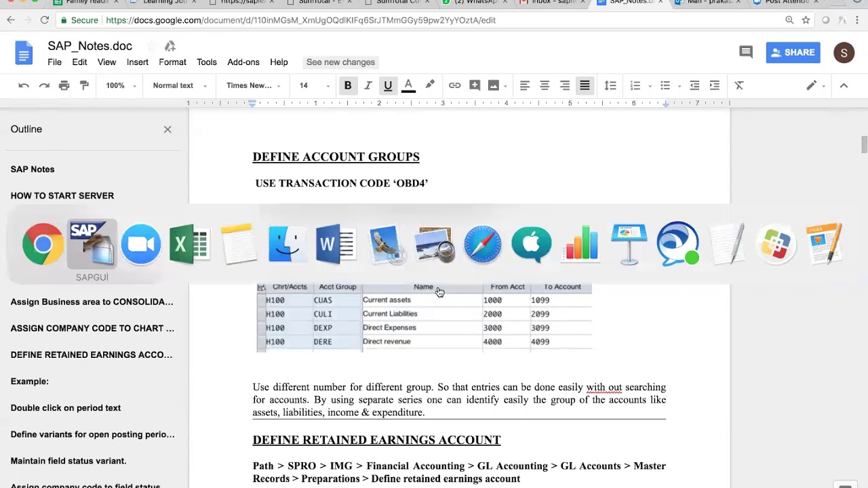Click the blue SHARE button
This screenshot has width=868, height=488.
(793, 52)
